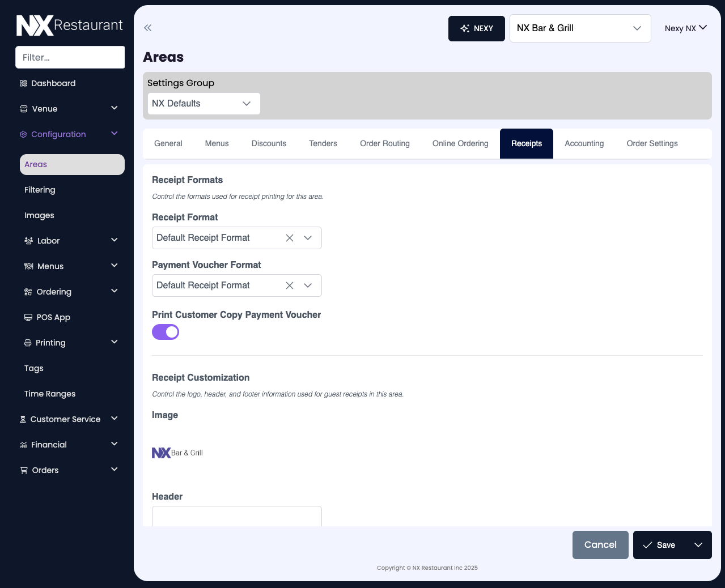
Task: Clear the Payment Voucher Format selection
Action: point(290,286)
